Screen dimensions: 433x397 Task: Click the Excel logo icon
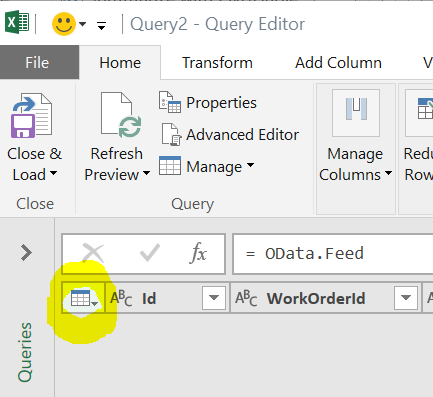(17, 22)
